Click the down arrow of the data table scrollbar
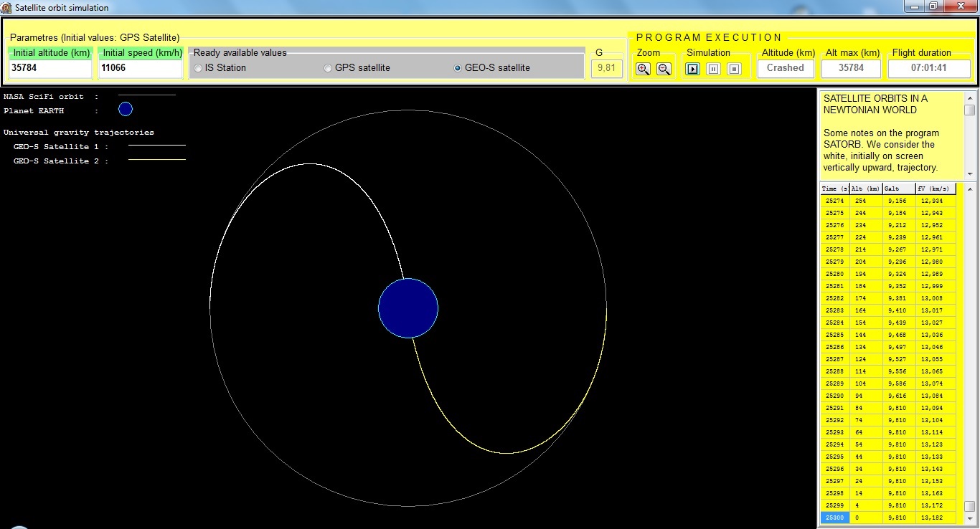980x529 pixels. [970, 518]
